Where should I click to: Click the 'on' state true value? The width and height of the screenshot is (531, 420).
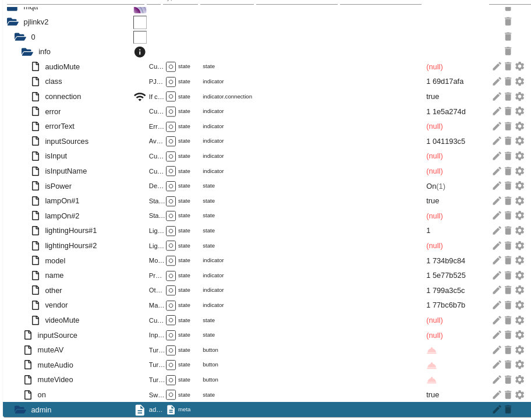pos(433,395)
